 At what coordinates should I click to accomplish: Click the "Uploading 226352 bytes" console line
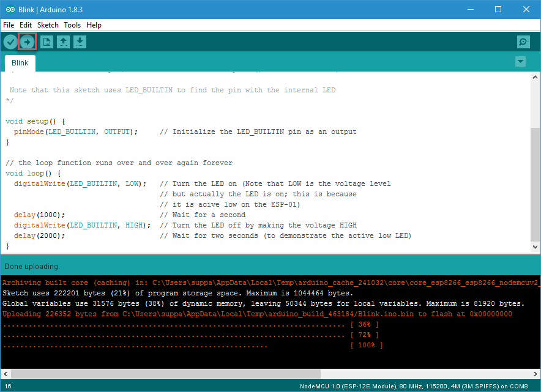[257, 314]
